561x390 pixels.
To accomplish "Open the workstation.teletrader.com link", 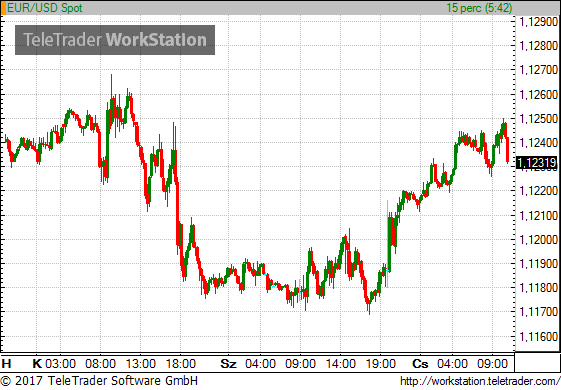I will pyautogui.click(x=480, y=381).
